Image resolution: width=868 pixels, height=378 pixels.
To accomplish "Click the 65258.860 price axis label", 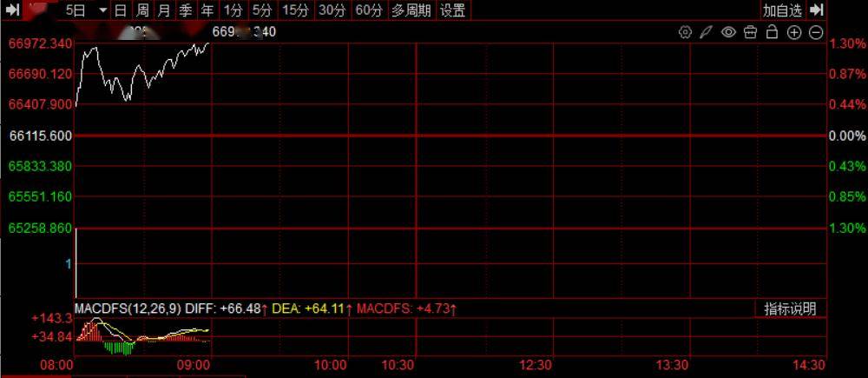I will 41,228.
